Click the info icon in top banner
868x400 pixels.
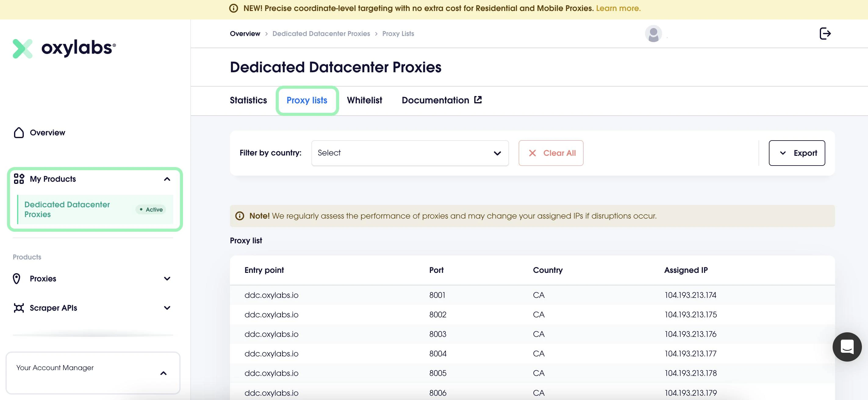(x=234, y=9)
